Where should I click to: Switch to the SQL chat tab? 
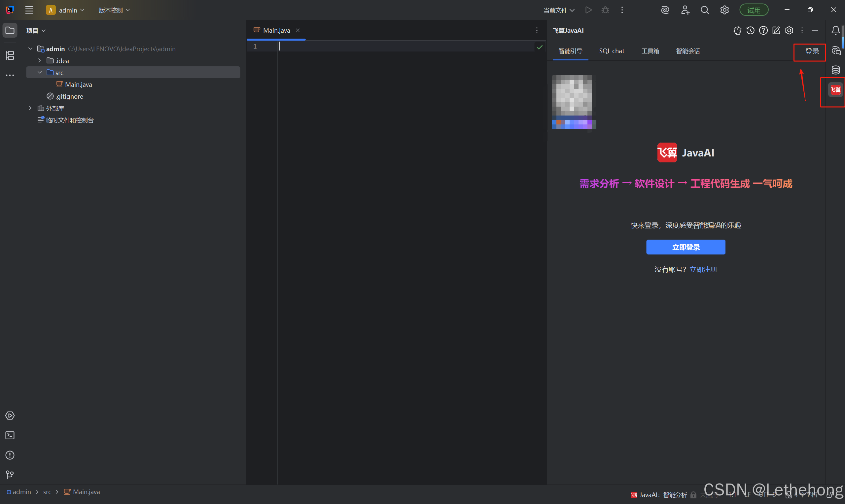(611, 51)
